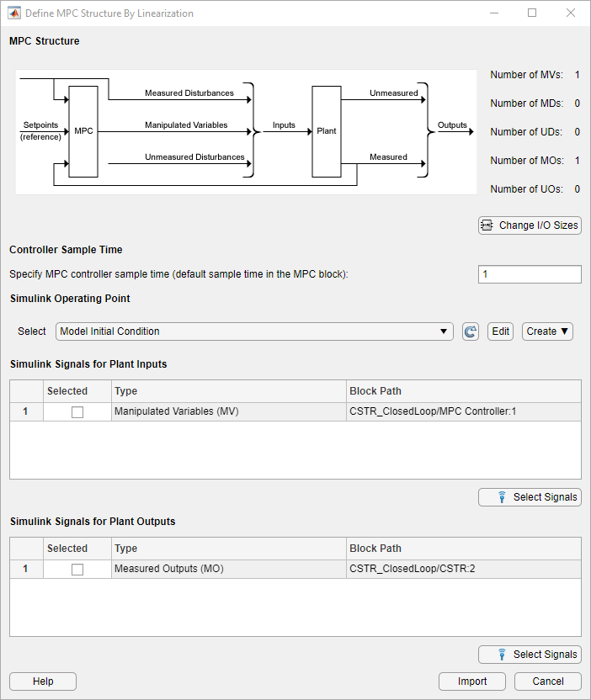The image size is (591, 700).
Task: Click the MPC block in structure diagram
Action: [x=83, y=131]
